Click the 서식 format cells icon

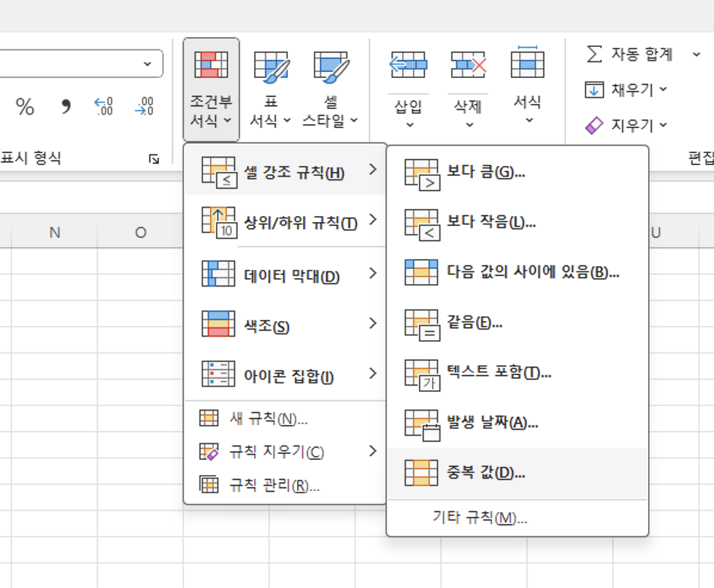tap(528, 62)
